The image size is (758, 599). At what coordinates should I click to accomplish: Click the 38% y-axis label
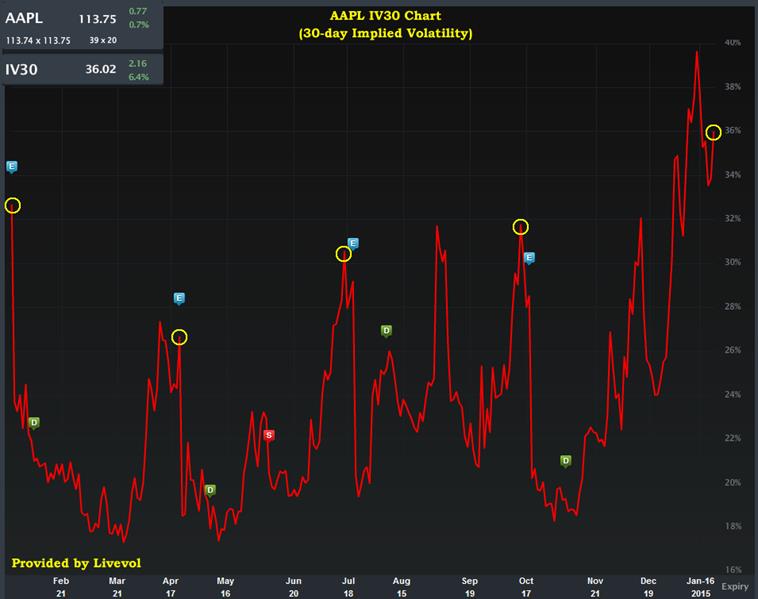(x=732, y=87)
